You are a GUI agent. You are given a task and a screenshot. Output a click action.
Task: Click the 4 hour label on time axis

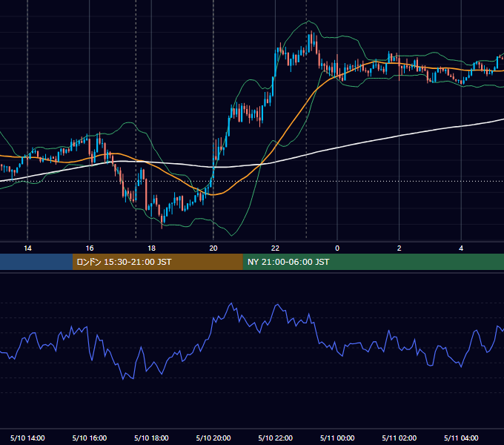[461, 248]
